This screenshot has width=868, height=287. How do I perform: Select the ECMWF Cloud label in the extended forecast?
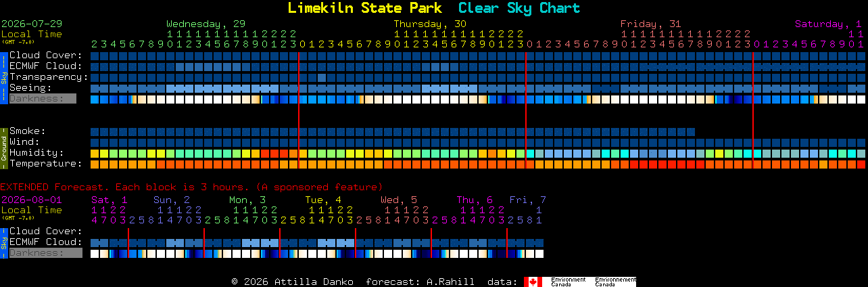[46, 242]
